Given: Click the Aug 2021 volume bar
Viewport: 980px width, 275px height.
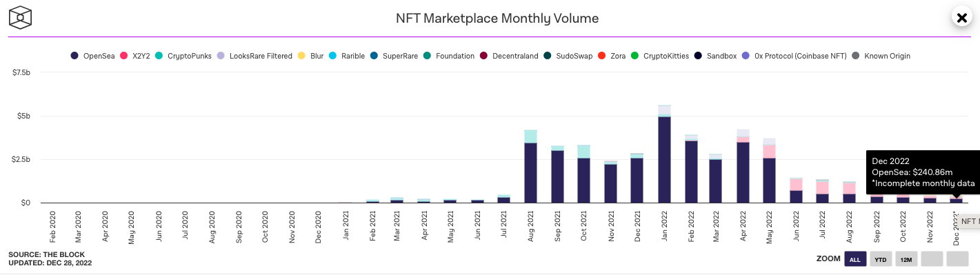Looking at the screenshot, I should (x=531, y=166).
